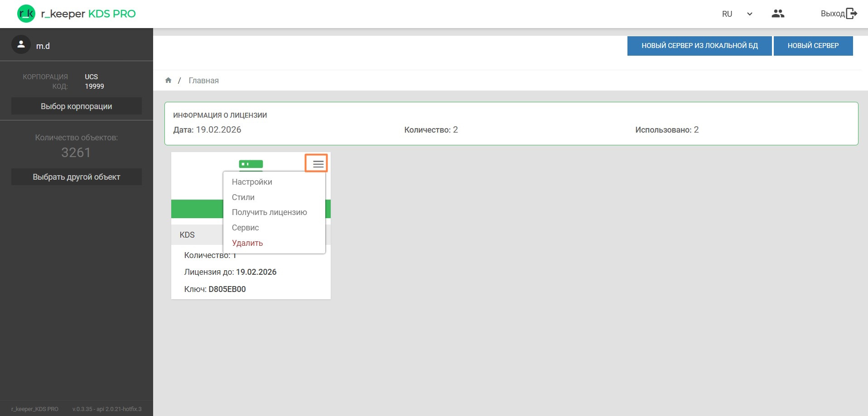Click the Выход logout text
Screen dimensions: 868x416
coord(832,14)
